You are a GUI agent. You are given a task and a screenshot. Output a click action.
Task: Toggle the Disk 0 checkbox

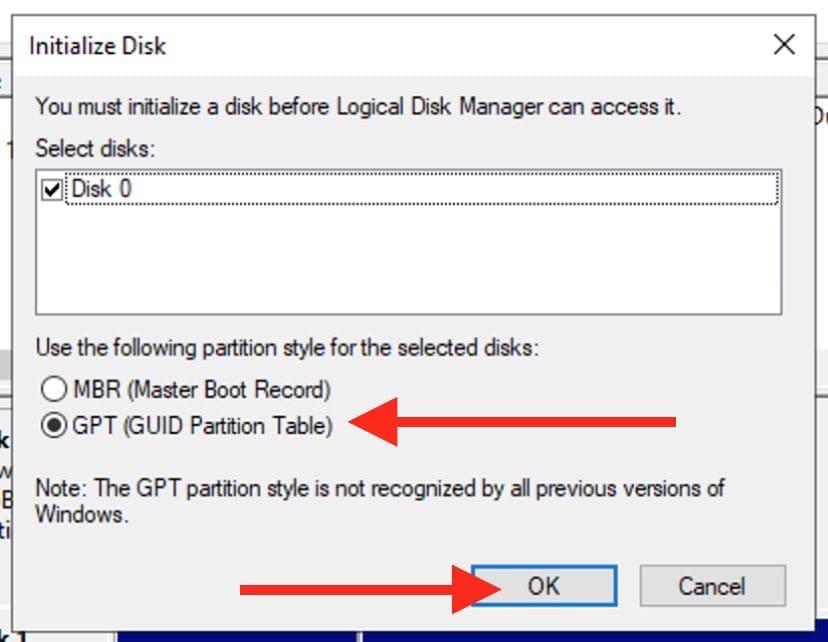(x=52, y=189)
